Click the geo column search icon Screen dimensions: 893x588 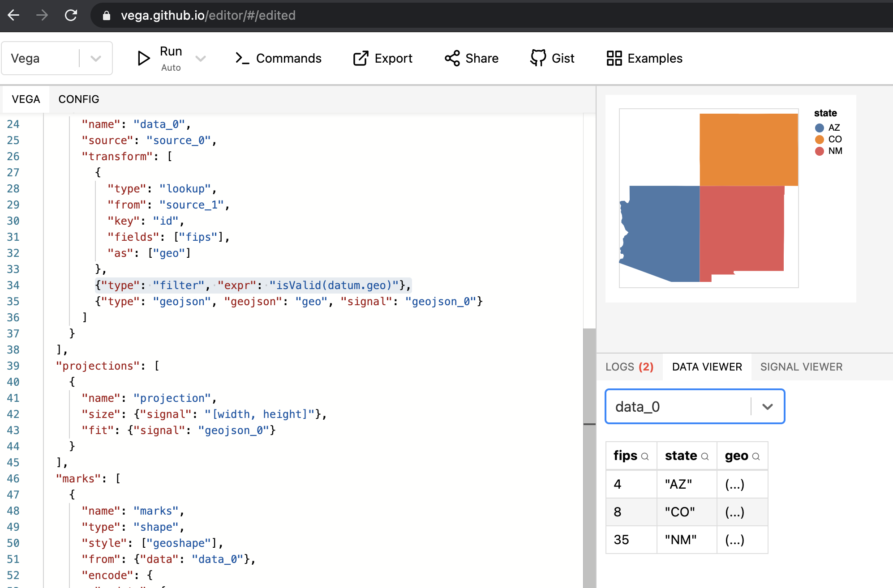click(x=756, y=456)
